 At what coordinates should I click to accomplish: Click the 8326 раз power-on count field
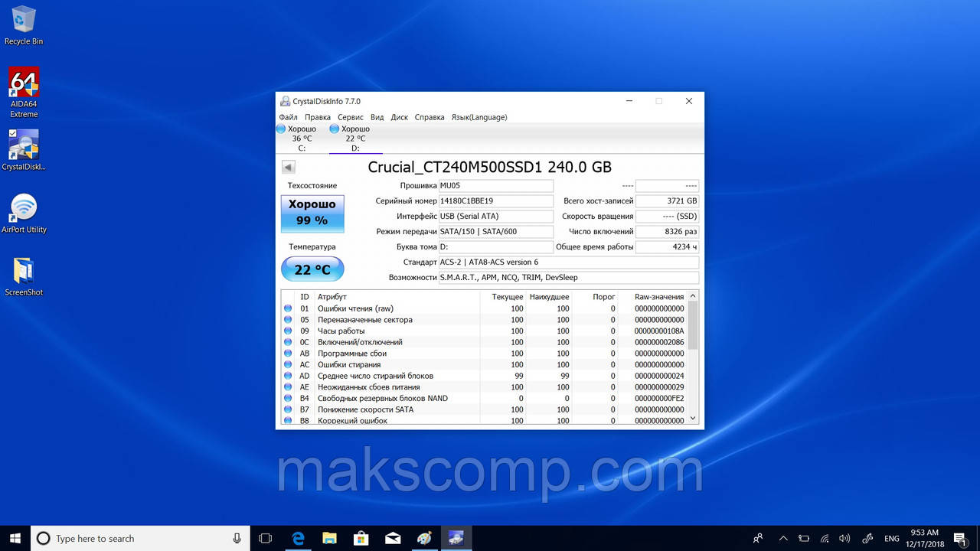[668, 232]
